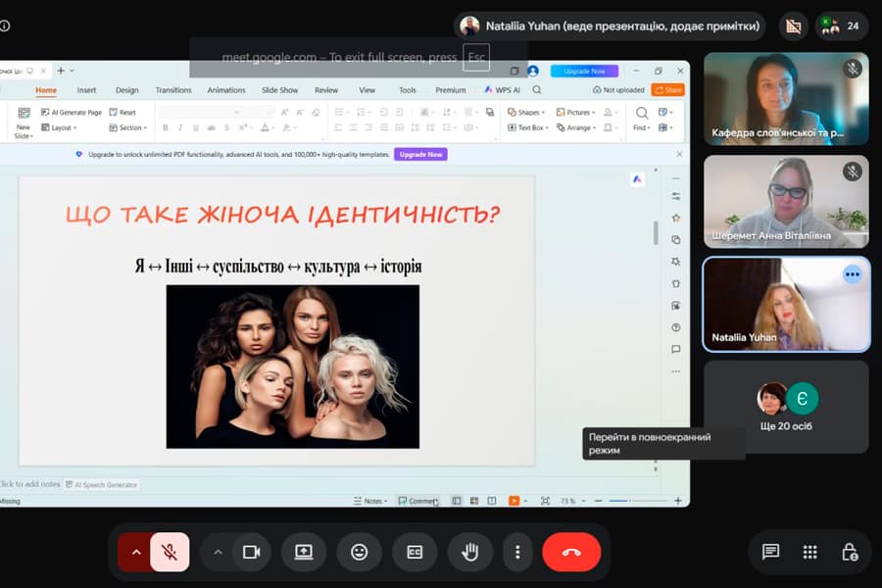Viewport: 882px width, 588px height.
Task: Toggle Bold formatting in WPS ribbon
Action: pos(166,127)
